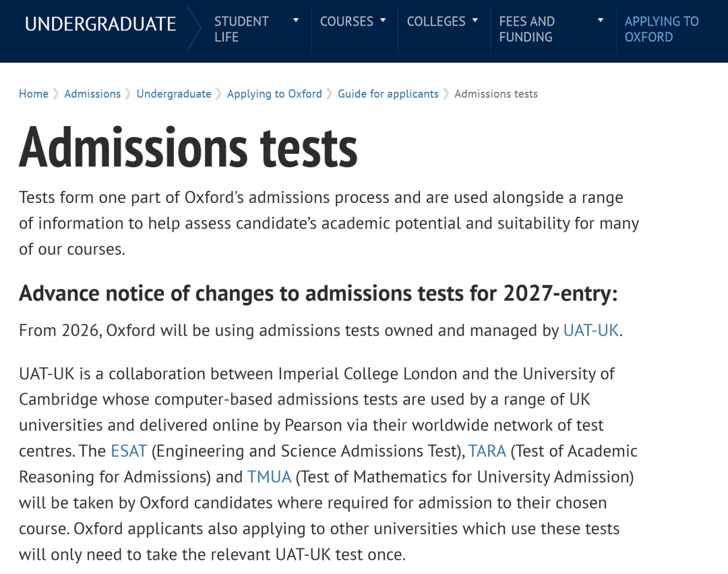Open the Fees and Funding menu

coord(526,29)
